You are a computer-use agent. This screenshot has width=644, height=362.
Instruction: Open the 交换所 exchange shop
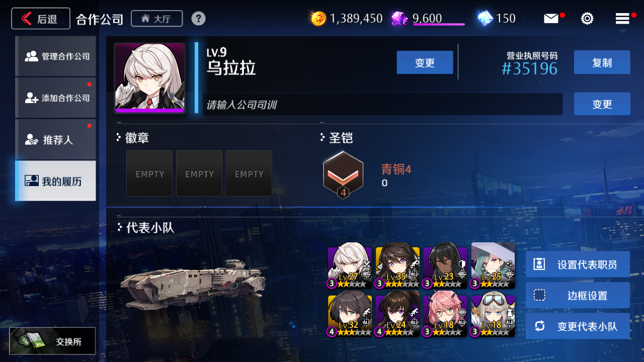(x=52, y=341)
